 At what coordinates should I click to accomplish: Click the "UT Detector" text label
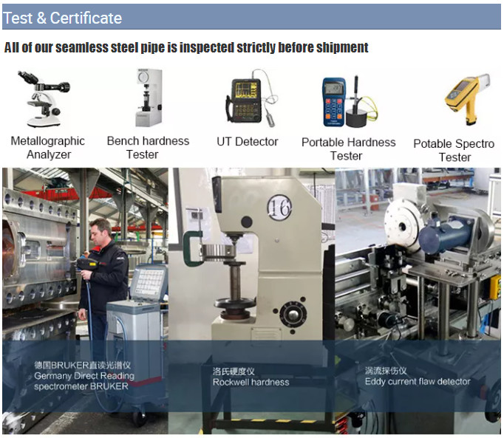pos(248,142)
